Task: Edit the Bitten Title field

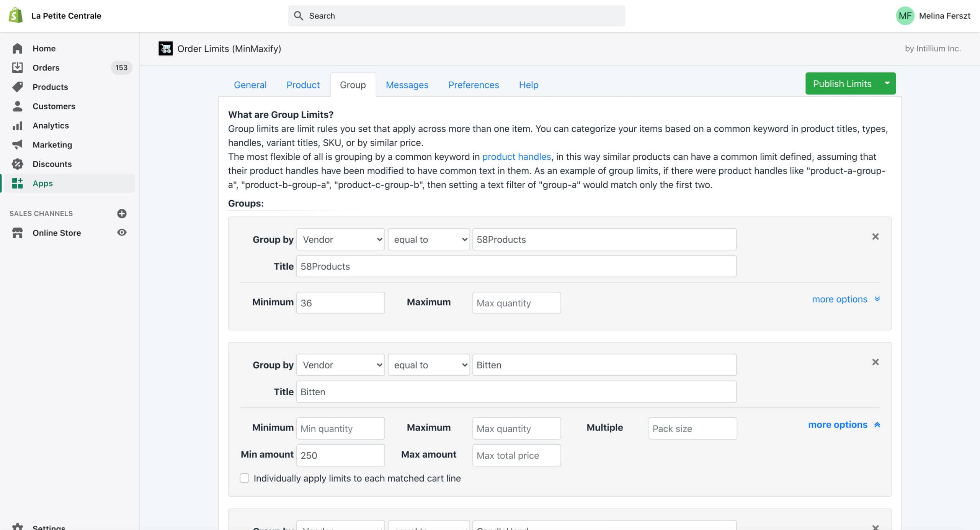Action: (516, 392)
